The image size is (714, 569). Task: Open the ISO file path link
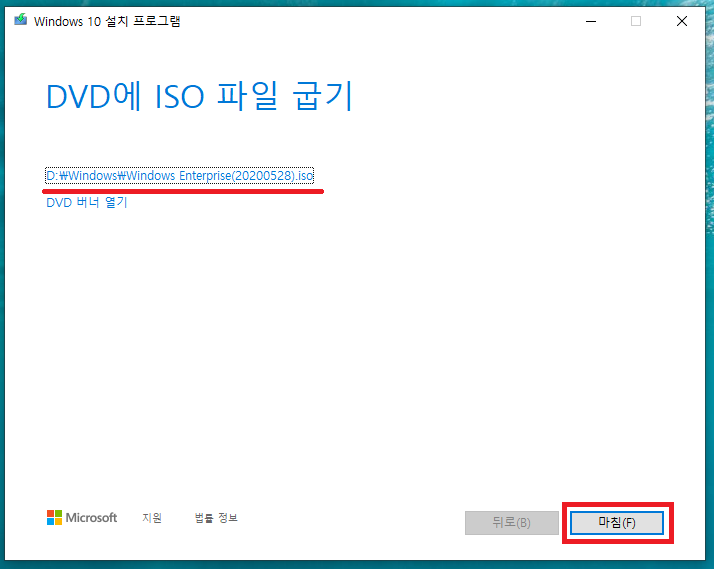point(179,176)
